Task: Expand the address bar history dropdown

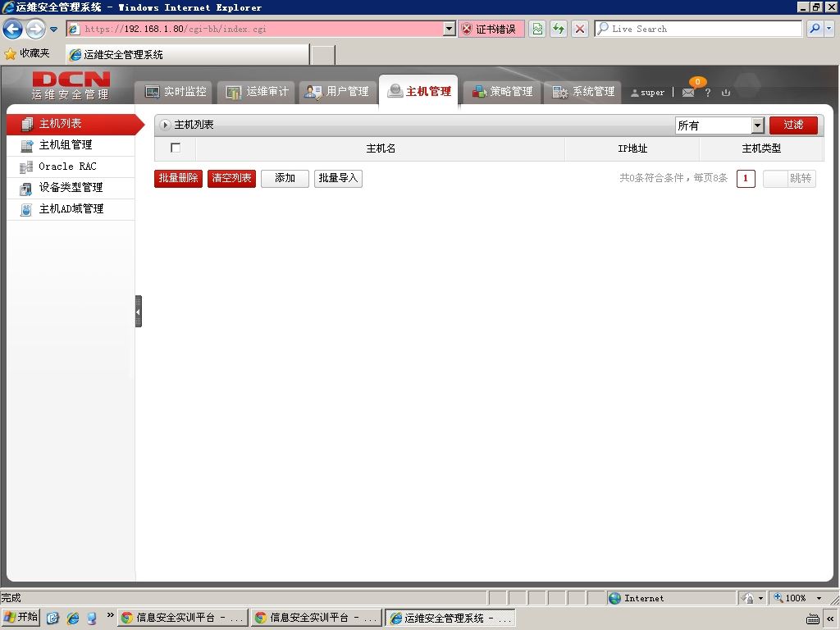Action: [x=450, y=29]
